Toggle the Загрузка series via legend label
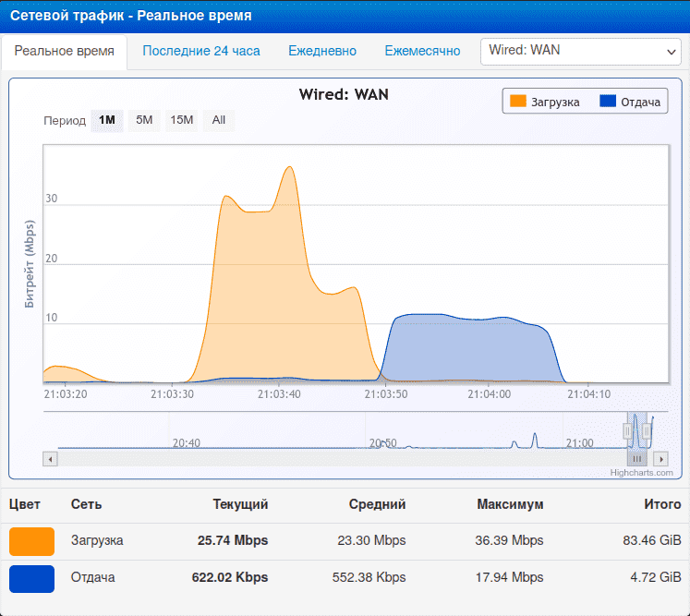Image resolution: width=690 pixels, height=616 pixels. (555, 102)
